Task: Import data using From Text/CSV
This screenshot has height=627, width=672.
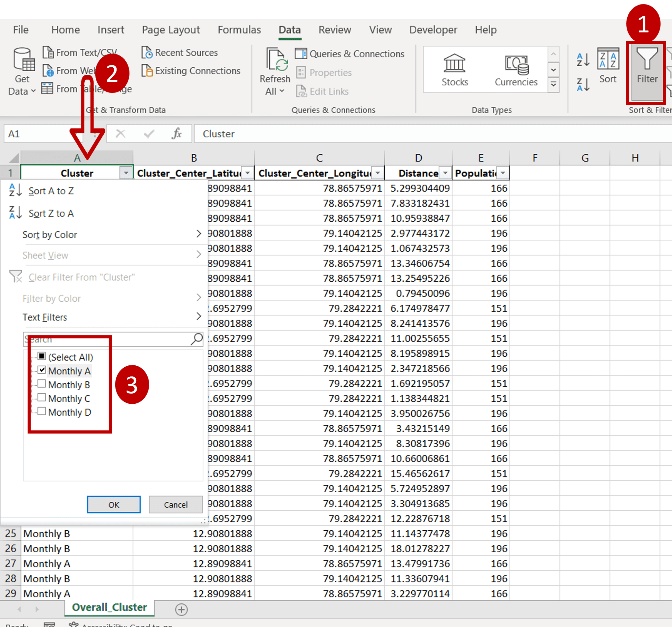Action: [81, 52]
